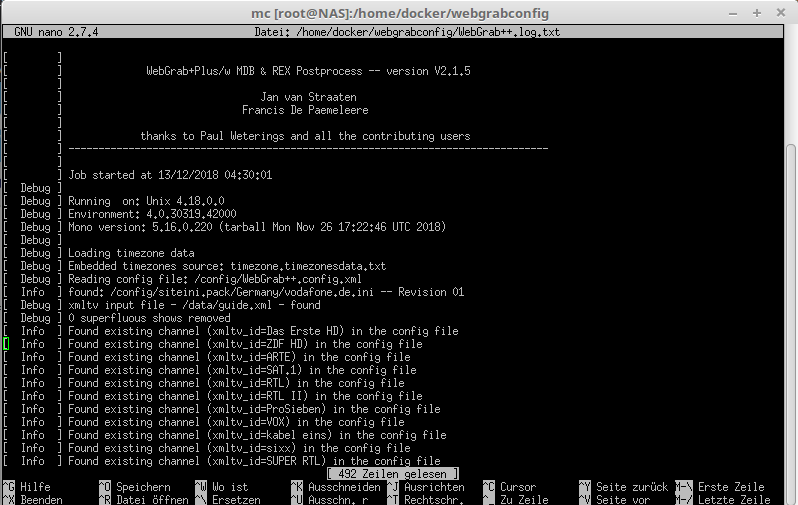Click the xmltv_id=kabel eins line

click(258, 435)
